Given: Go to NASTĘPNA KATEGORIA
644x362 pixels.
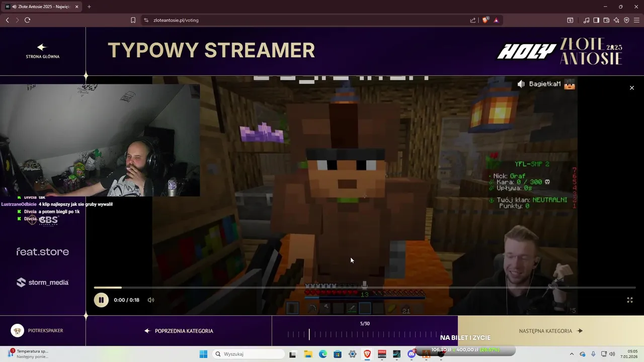Looking at the screenshot, I should (550, 331).
